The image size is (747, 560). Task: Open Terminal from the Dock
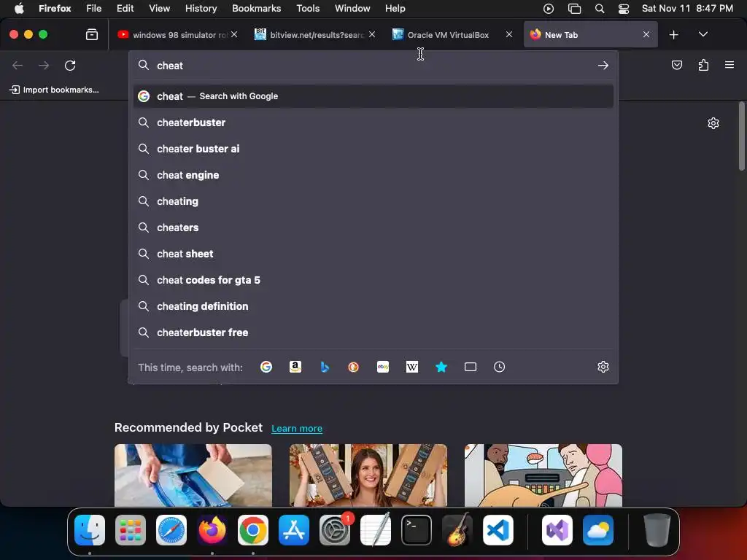(417, 530)
